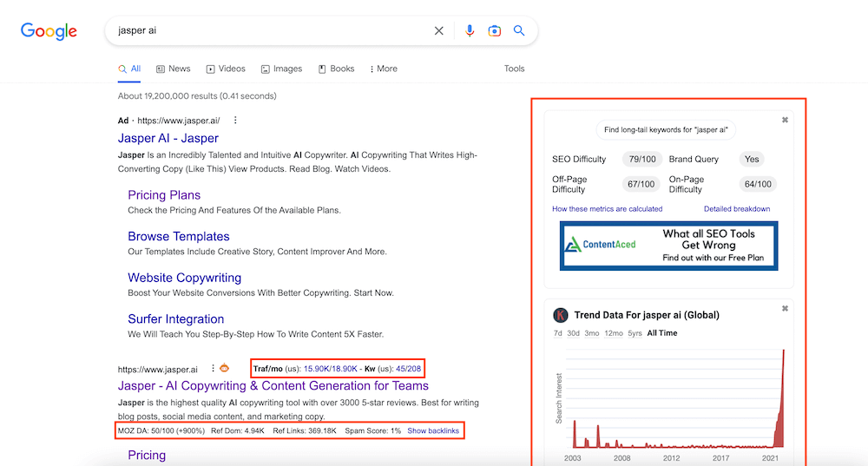Image resolution: width=868 pixels, height=466 pixels.
Task: Open three-dot menu beside https://www.jasper.ai result
Action: [x=213, y=368]
